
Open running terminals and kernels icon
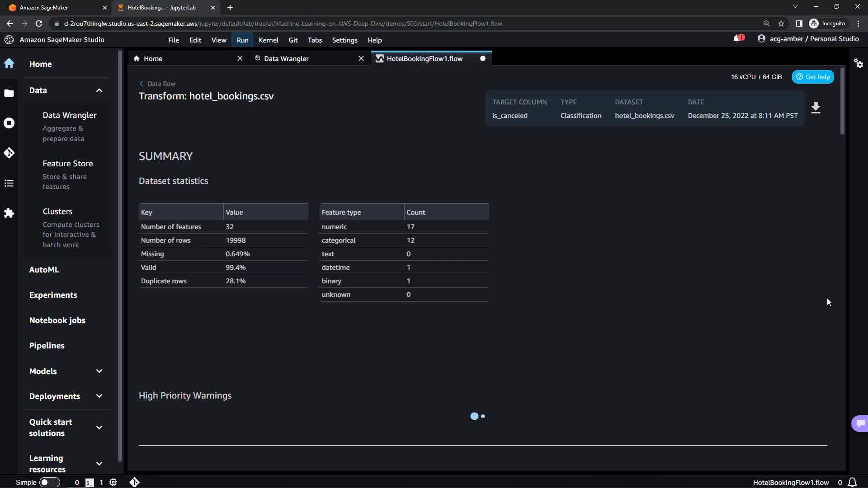coord(9,123)
